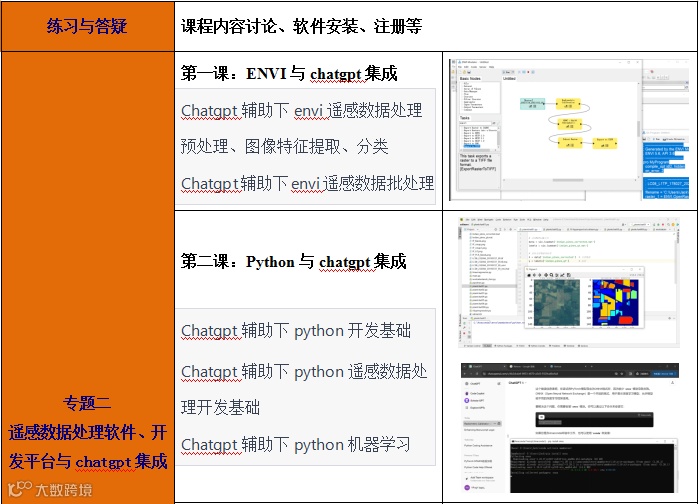Click the text '遥感数据处理软件、开'
699x504 pixels.
click(x=88, y=432)
